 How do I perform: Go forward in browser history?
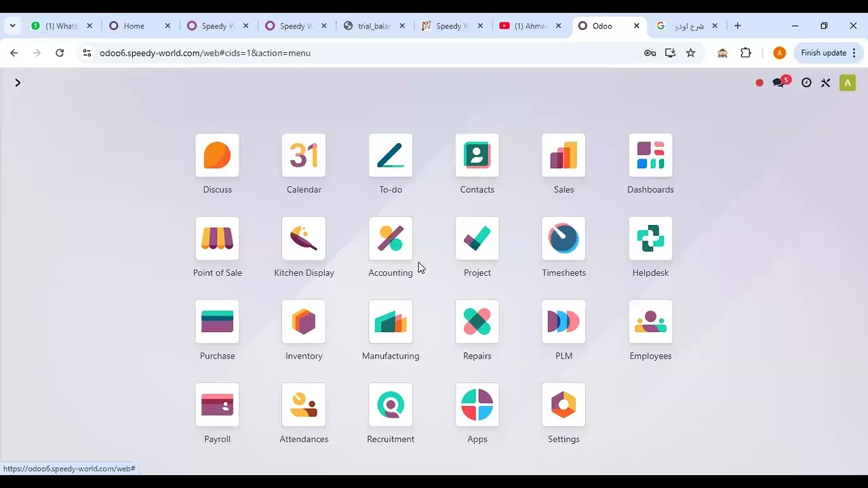coord(37,53)
